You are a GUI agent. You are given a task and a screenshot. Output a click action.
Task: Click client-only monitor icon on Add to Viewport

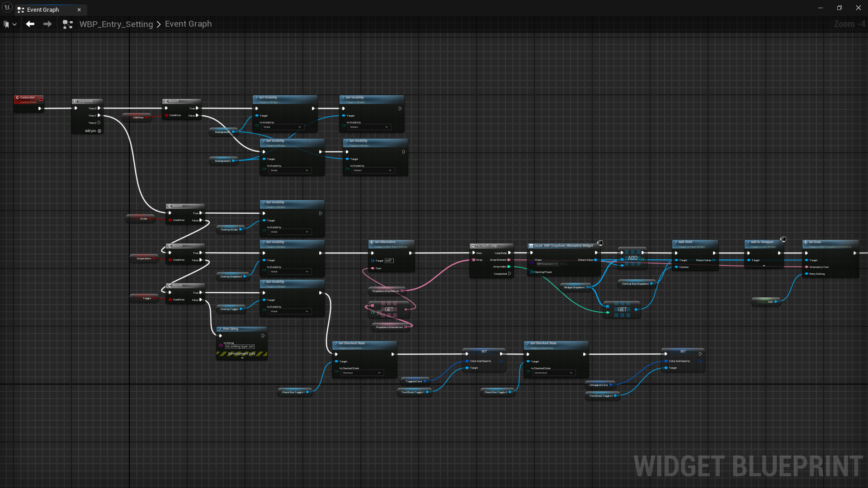tap(783, 239)
